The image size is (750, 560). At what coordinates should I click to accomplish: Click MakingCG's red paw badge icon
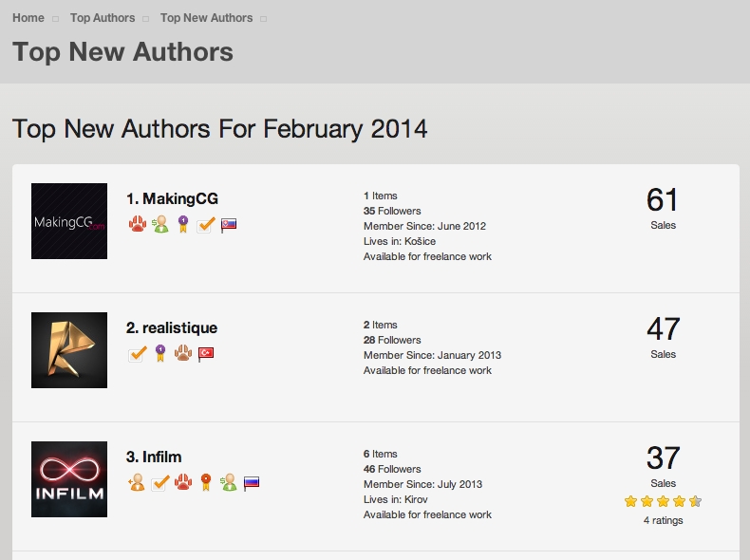(x=138, y=224)
